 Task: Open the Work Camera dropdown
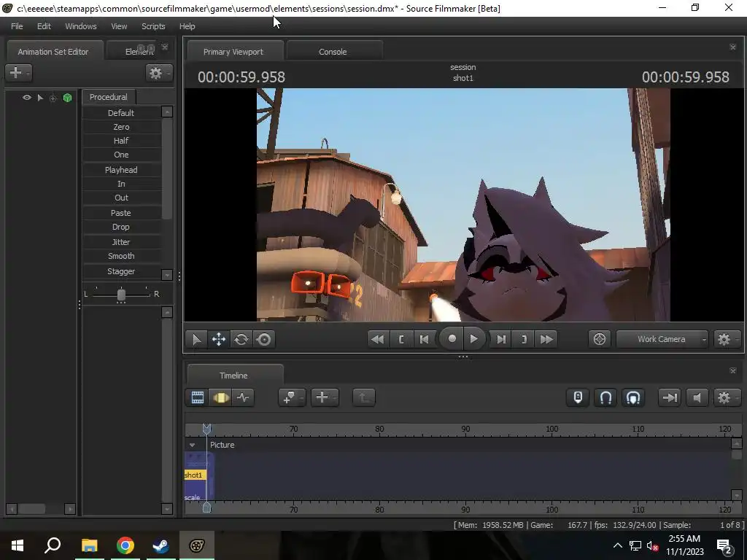(662, 339)
